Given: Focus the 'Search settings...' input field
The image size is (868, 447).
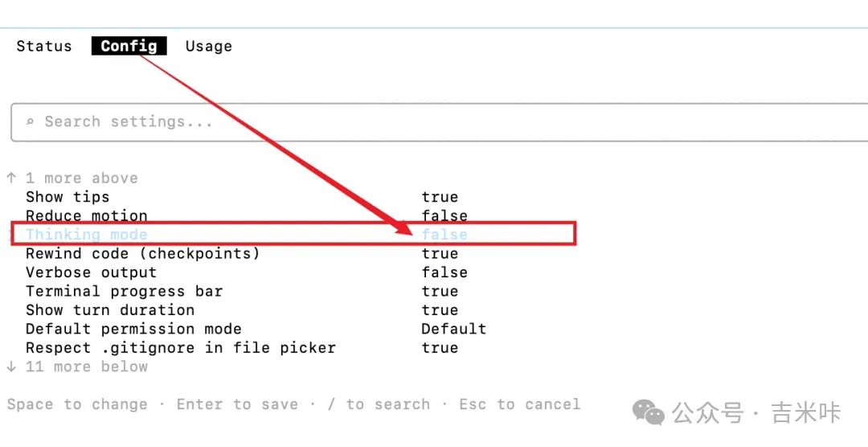Looking at the screenshot, I should click(x=402, y=122).
